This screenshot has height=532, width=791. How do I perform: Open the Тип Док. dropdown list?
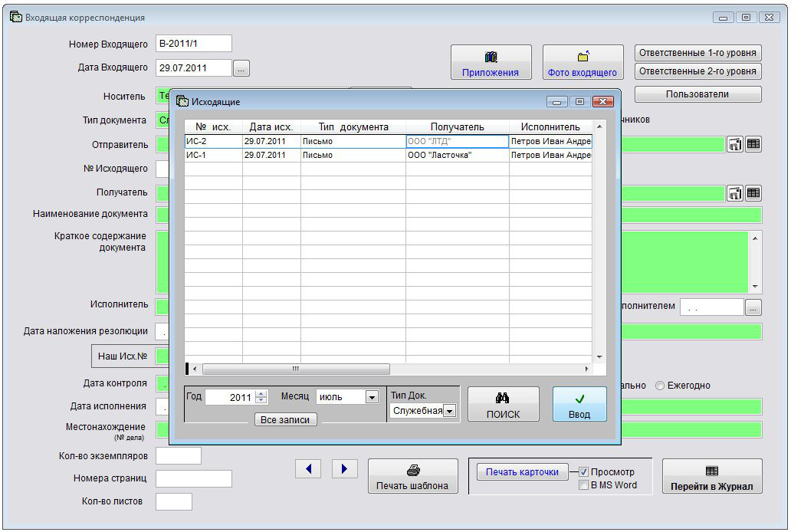pos(449,412)
